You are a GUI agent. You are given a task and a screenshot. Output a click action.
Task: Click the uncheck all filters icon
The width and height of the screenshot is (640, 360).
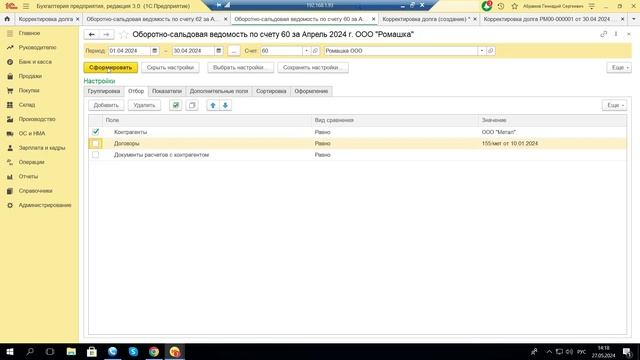tap(192, 105)
